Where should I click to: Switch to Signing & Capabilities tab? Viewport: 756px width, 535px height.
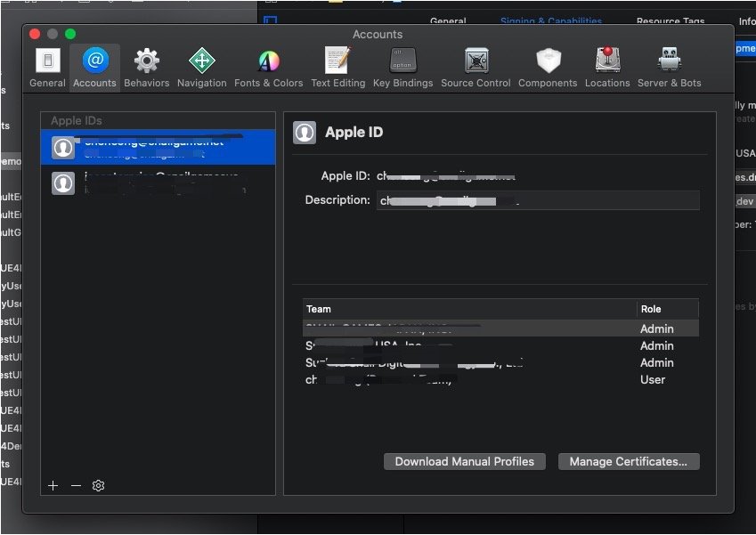click(550, 21)
